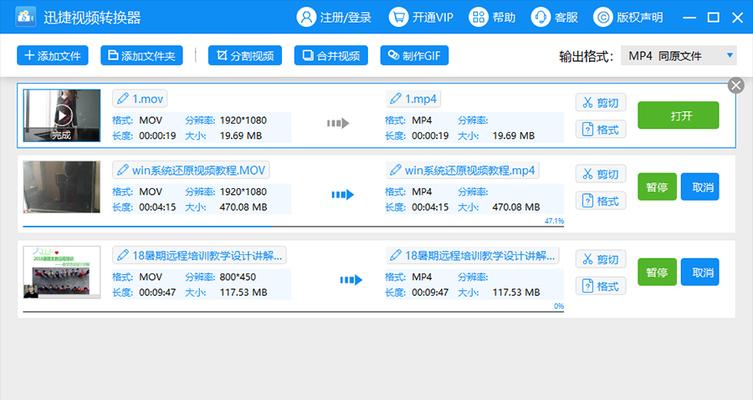
Task: Rename output file 1.mp4
Action: pyautogui.click(x=413, y=98)
